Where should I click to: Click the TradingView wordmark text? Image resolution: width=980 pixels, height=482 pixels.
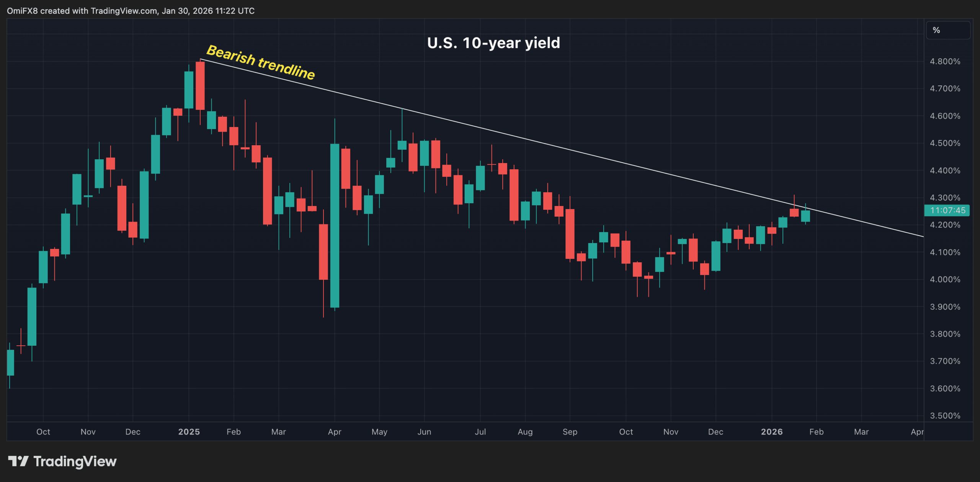pos(75,461)
